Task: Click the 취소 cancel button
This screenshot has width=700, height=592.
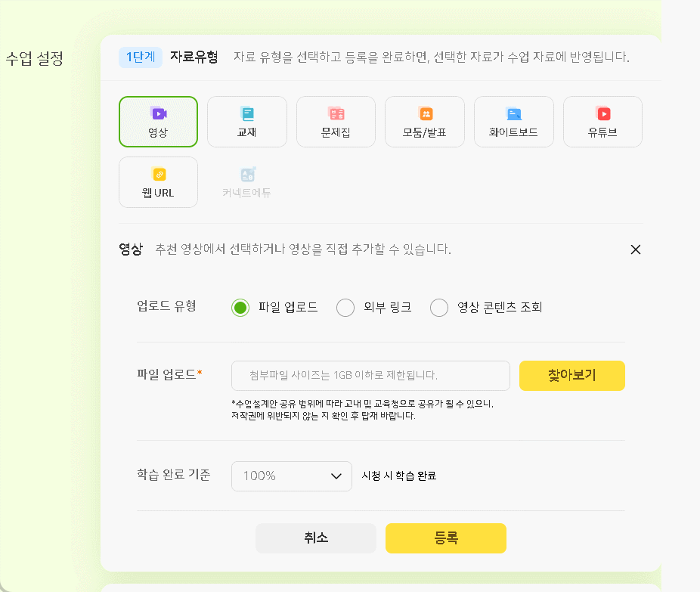Action: point(316,538)
